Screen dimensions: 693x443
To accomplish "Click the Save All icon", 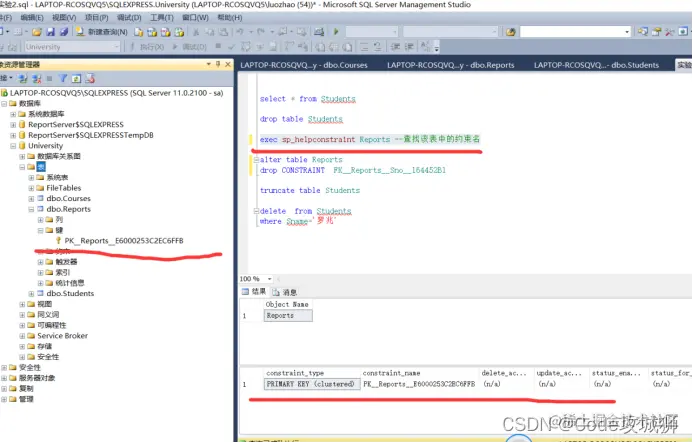I will (64, 32).
